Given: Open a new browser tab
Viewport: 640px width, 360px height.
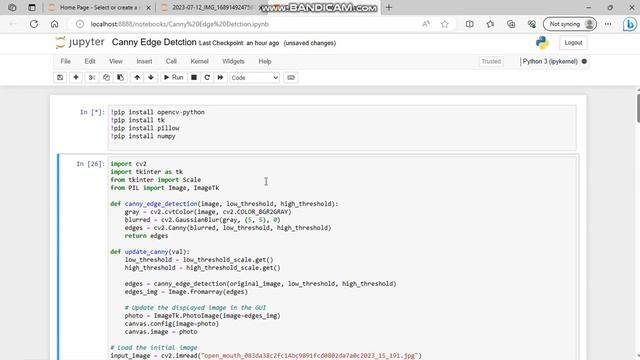Looking at the screenshot, I should click(x=389, y=7).
